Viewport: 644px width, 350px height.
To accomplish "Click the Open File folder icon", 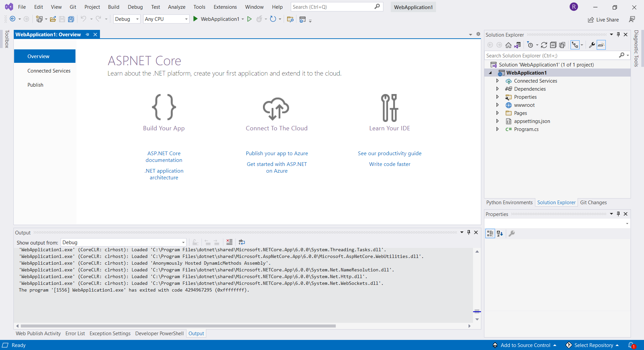I will 53,19.
